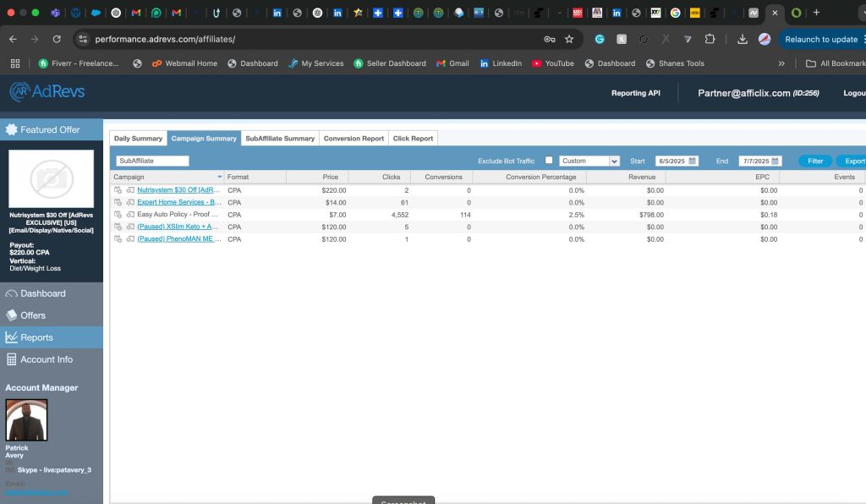Screen dimensions: 866x504
Task: Click second row icon for Easy Auto Policy
Action: point(130,215)
